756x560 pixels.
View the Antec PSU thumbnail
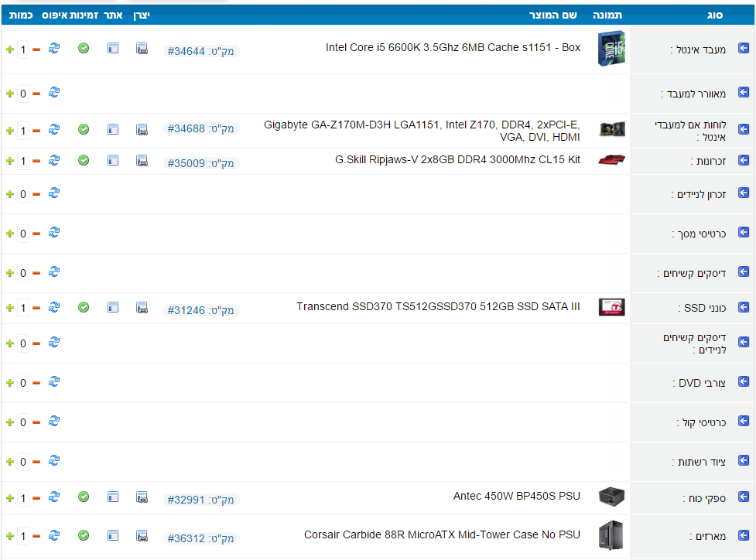[611, 497]
